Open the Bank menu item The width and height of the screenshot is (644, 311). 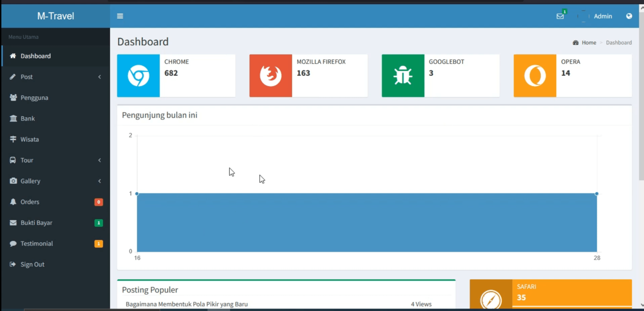pyautogui.click(x=55, y=118)
